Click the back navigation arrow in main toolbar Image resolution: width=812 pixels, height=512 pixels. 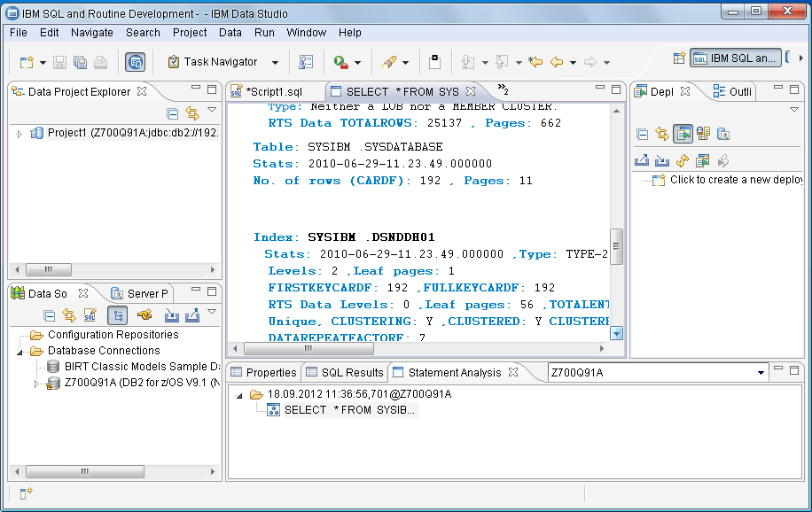coord(557,62)
